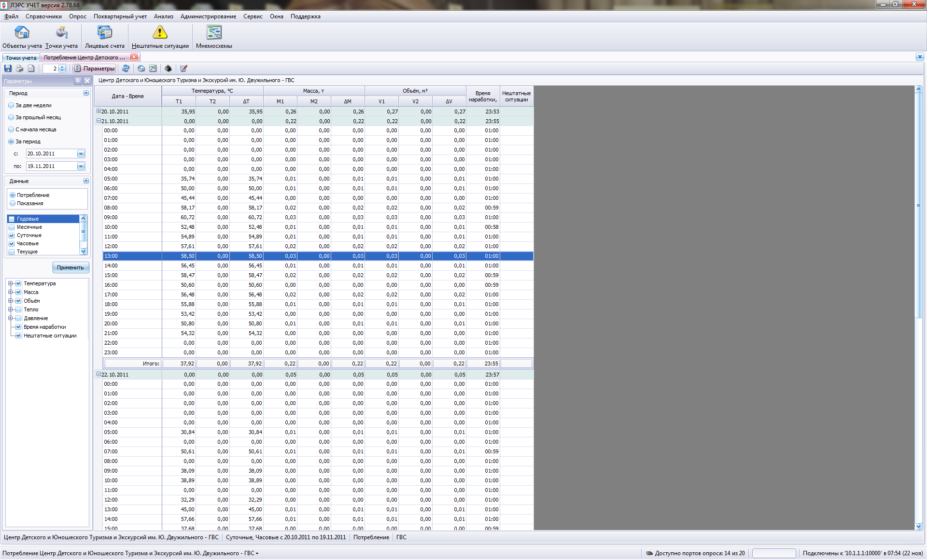
Task: Check the Годовые archive checkbox
Action: (x=12, y=219)
